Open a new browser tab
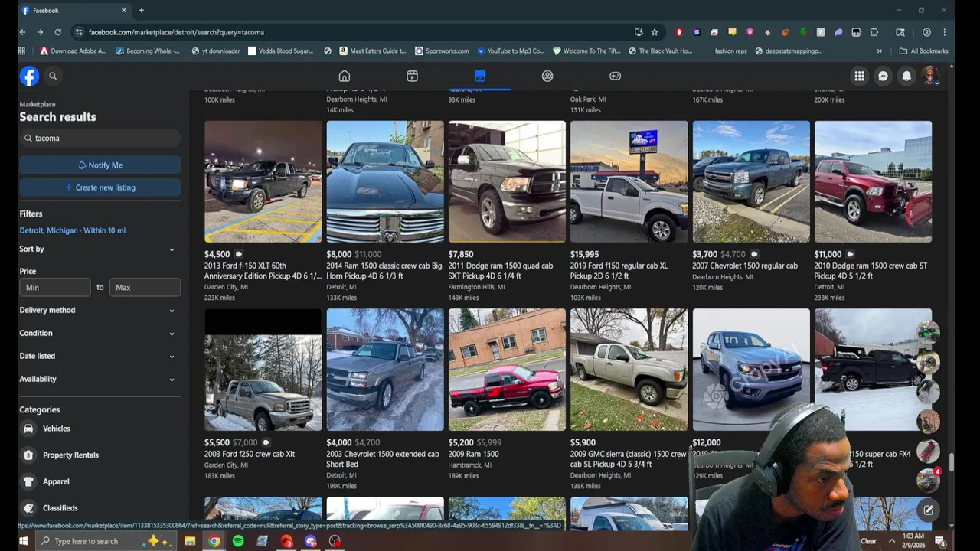 [x=141, y=10]
